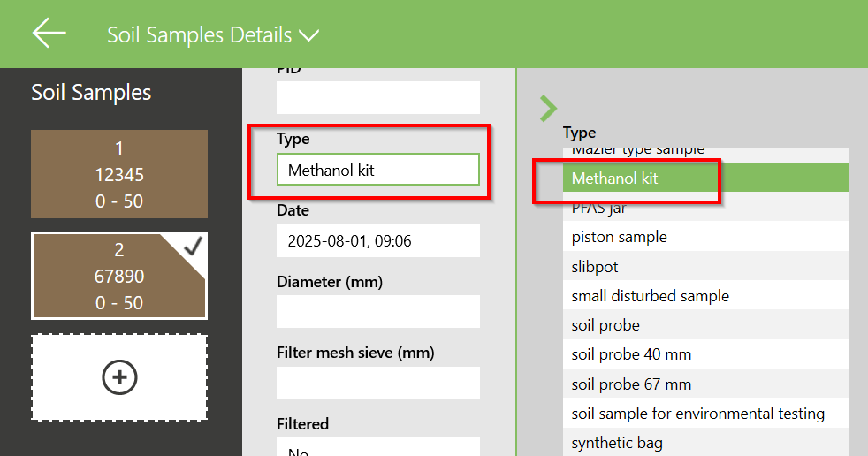The height and width of the screenshot is (456, 868).
Task: Select soil sample 2 card 67890
Action: coord(119,276)
